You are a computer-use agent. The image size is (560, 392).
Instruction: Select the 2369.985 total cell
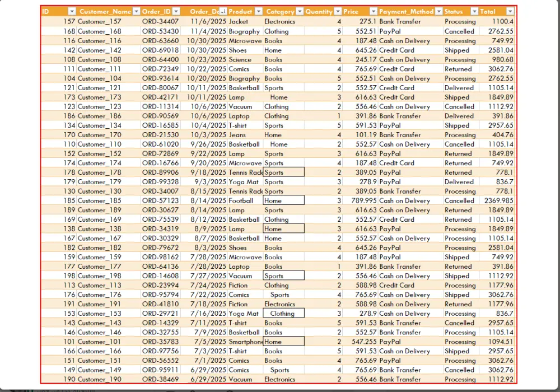tap(497, 200)
